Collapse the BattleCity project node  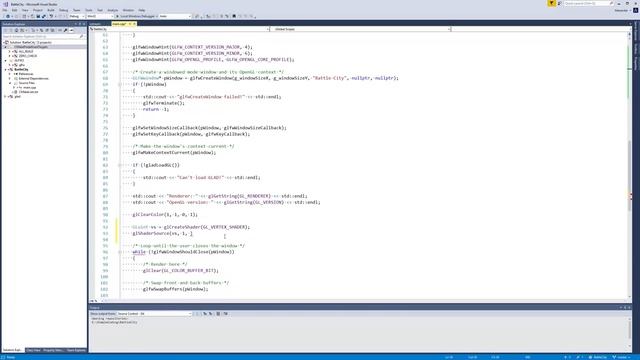pos(6,69)
